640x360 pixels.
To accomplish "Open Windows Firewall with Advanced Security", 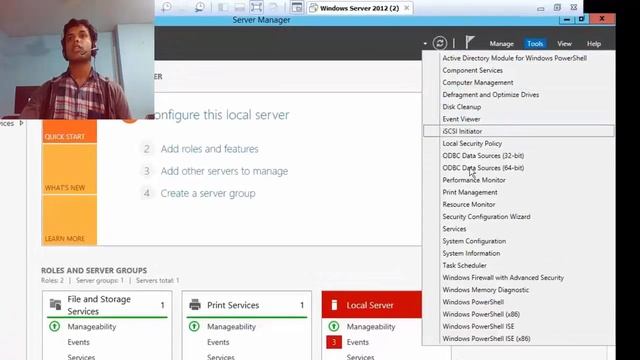I will [x=503, y=278].
